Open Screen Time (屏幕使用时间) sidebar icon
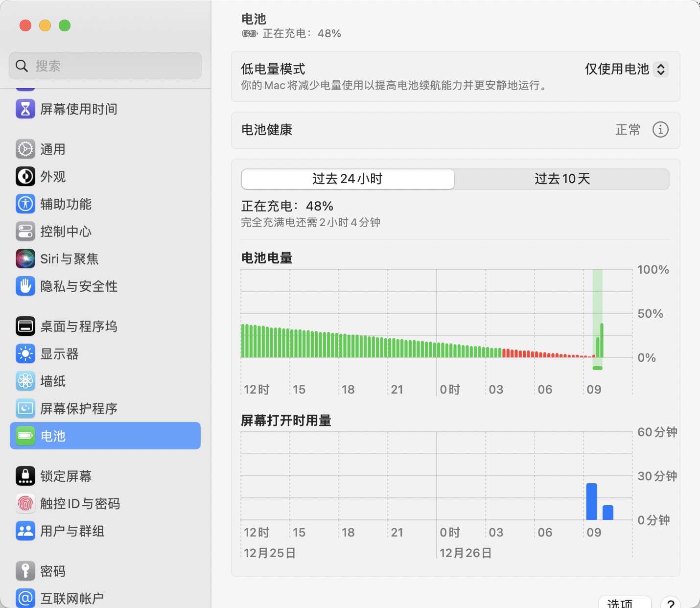This screenshot has width=700, height=608. (25, 109)
